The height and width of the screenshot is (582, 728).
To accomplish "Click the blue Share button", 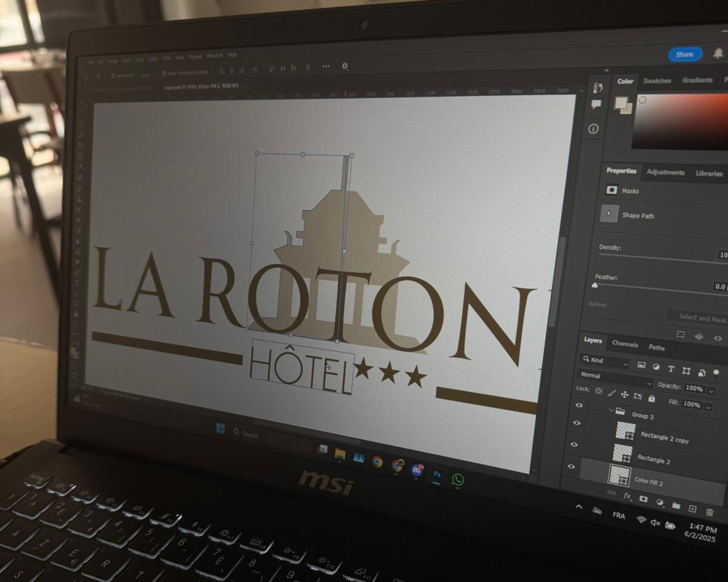I will coord(685,55).
